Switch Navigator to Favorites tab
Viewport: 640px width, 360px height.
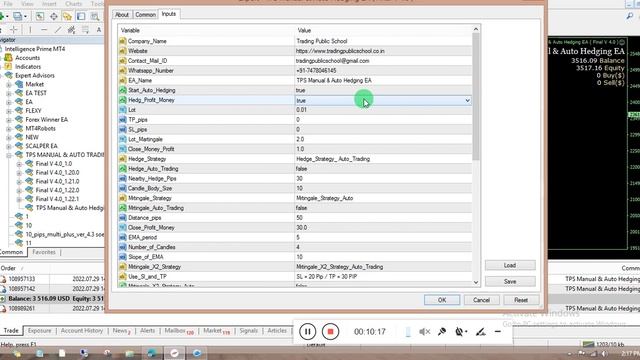(x=44, y=252)
